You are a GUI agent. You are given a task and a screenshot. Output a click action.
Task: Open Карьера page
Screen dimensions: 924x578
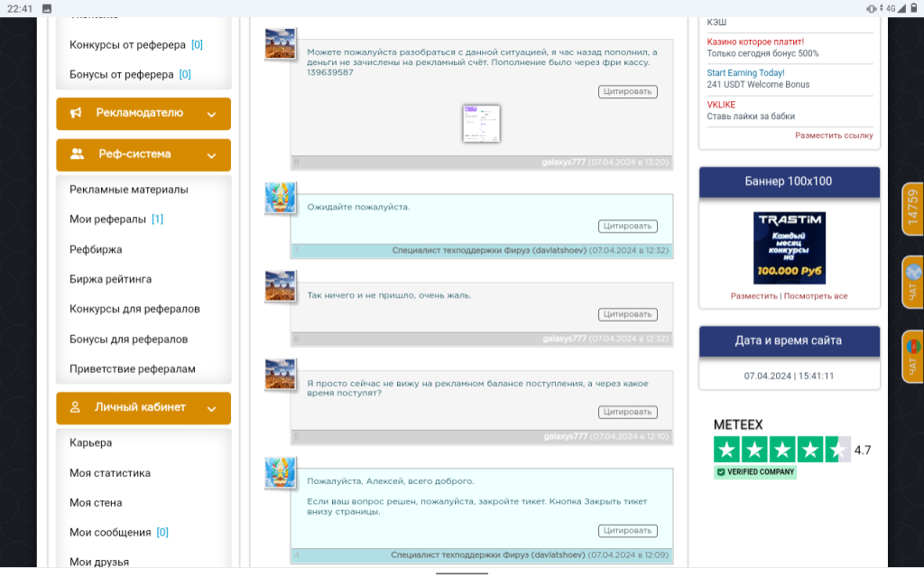coord(91,443)
